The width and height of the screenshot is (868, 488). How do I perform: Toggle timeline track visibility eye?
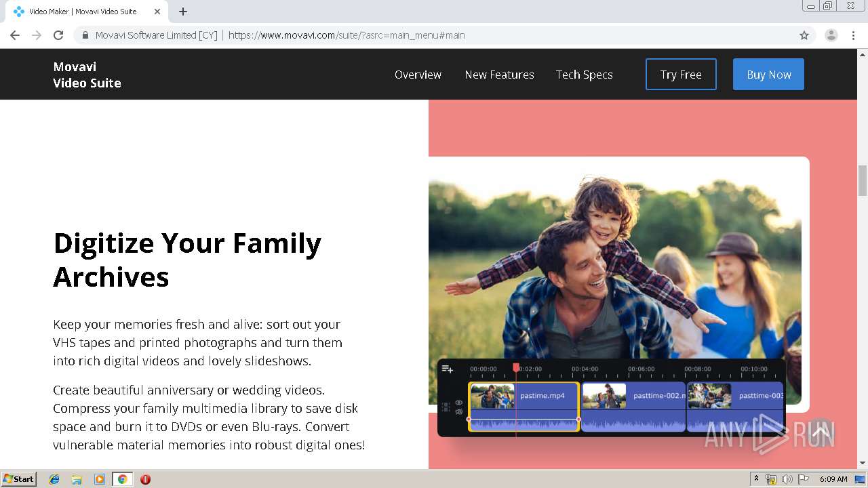pyautogui.click(x=459, y=403)
